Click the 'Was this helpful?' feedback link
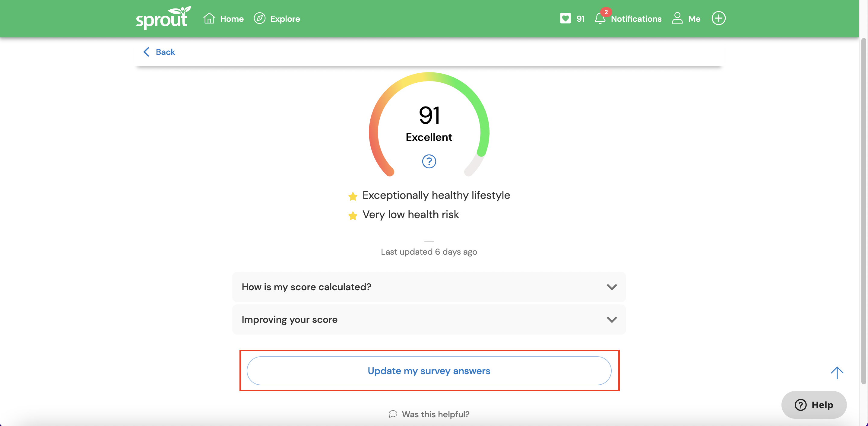This screenshot has width=868, height=426. click(x=429, y=413)
